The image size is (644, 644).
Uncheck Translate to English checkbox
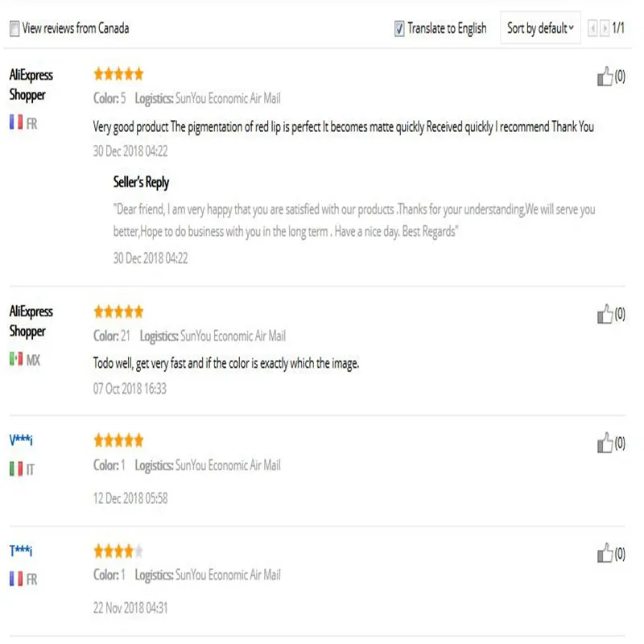[x=398, y=28]
